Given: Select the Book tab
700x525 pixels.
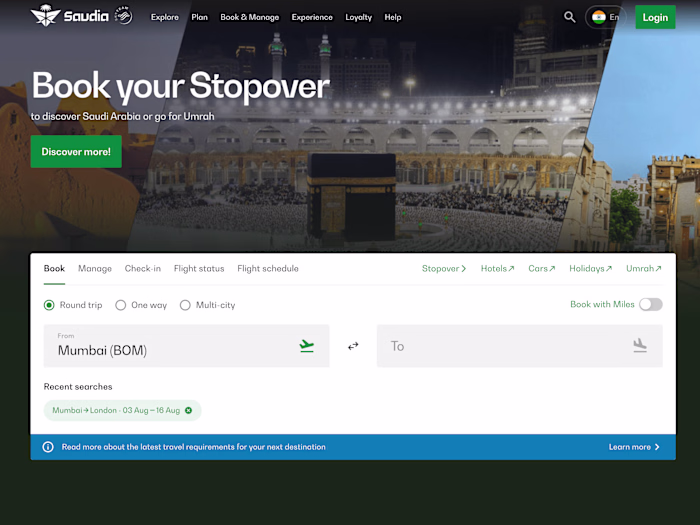Looking at the screenshot, I should (x=54, y=269).
